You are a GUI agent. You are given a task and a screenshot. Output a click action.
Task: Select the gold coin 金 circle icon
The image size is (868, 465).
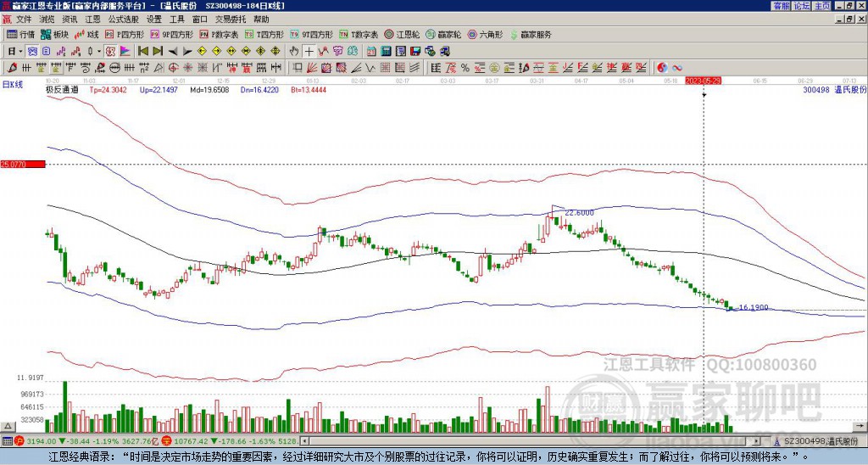[x=494, y=68]
